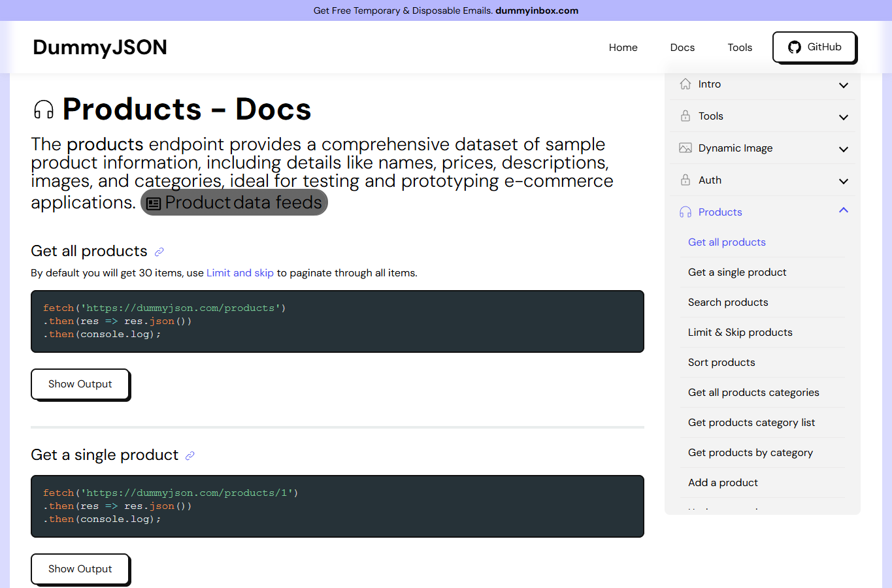Click the DummyJSON logo
Screen dimensions: 892x588
coord(100,47)
